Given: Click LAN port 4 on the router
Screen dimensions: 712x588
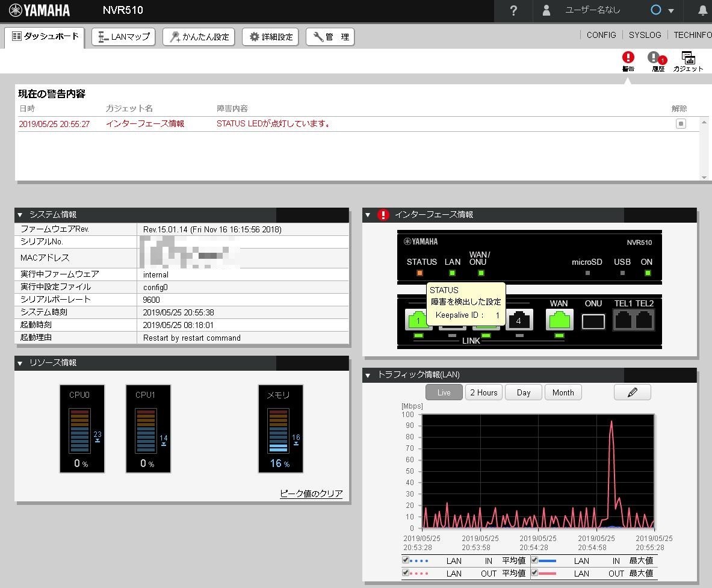Looking at the screenshot, I should (x=519, y=320).
